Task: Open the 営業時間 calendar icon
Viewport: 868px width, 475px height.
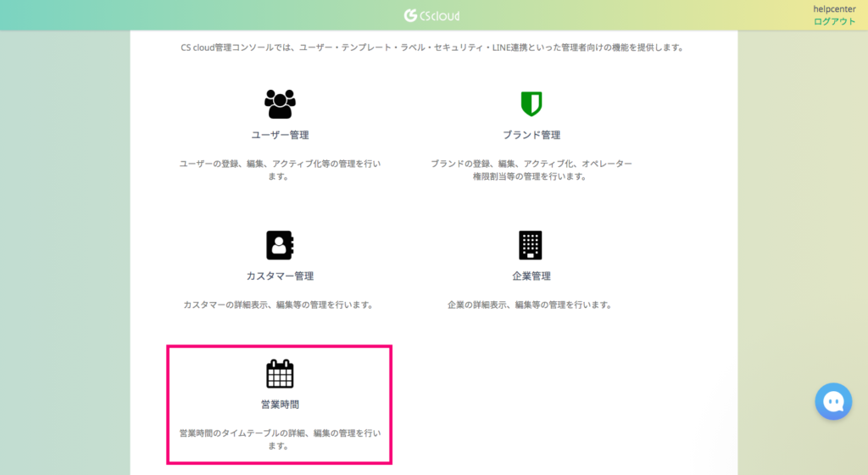Action: pyautogui.click(x=280, y=373)
